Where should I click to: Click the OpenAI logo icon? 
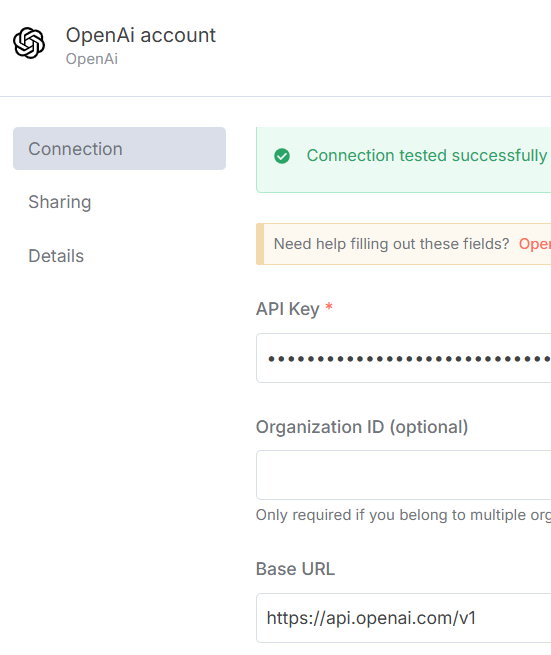pyautogui.click(x=29, y=43)
